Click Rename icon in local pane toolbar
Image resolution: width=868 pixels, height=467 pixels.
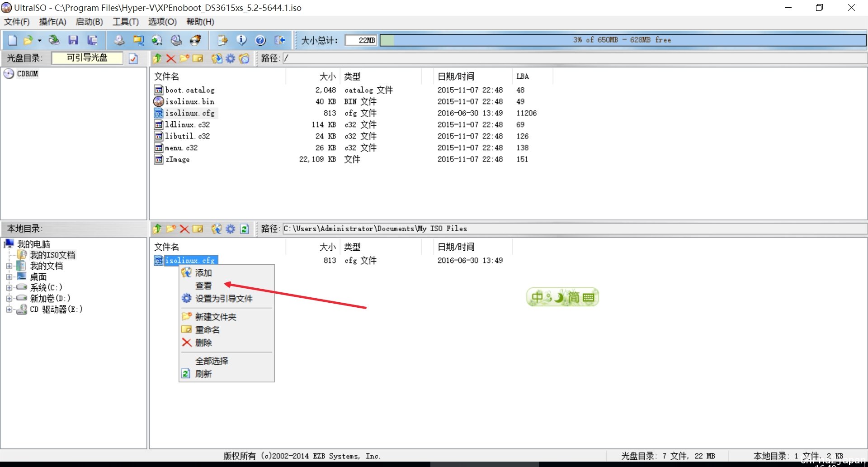198,229
